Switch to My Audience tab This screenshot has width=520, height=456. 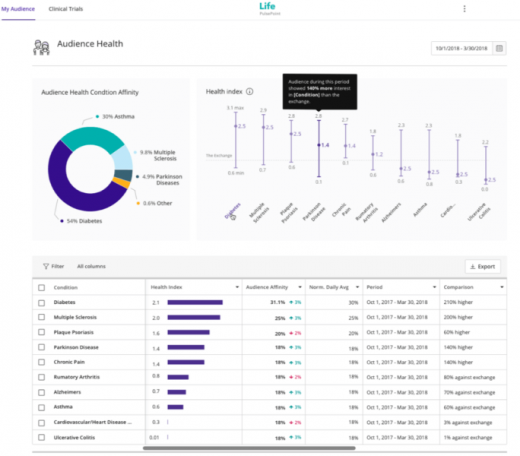click(x=18, y=9)
